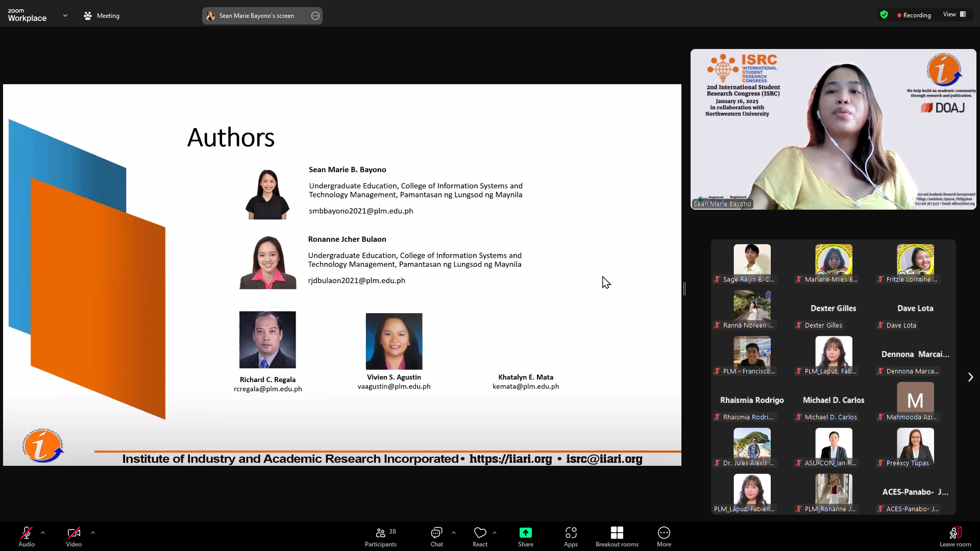Viewport: 980px width, 551px height.
Task: Open options for Sean Marie Bayono's screen
Action: pos(315,16)
